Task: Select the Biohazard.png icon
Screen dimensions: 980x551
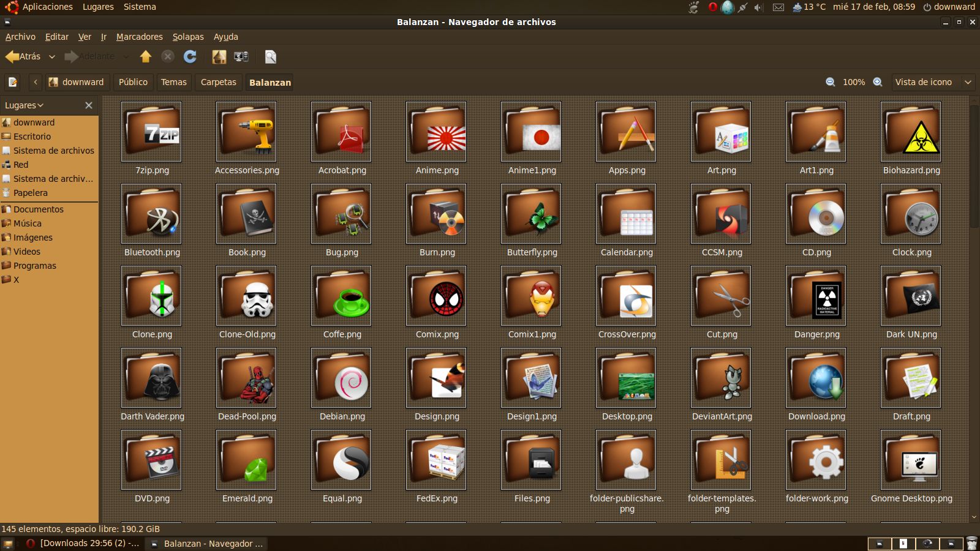Action: [911, 132]
